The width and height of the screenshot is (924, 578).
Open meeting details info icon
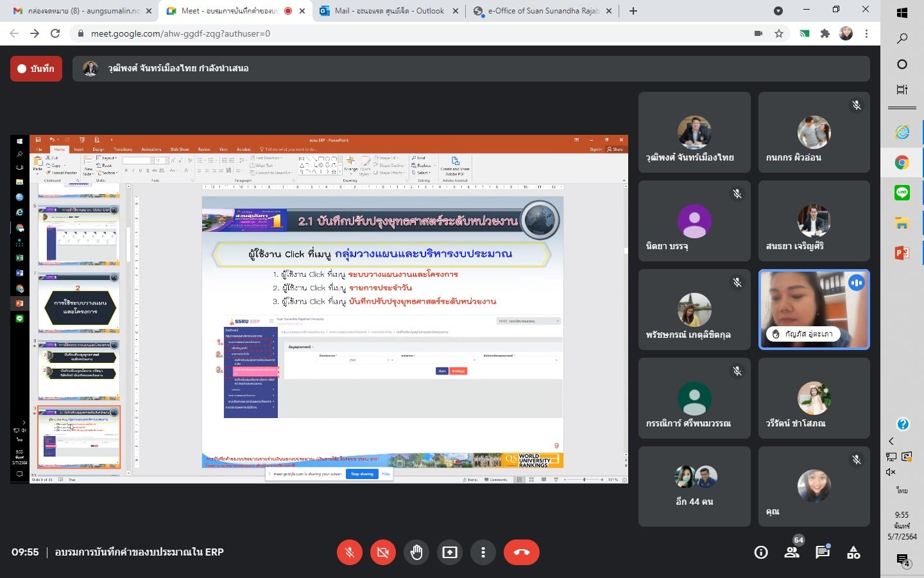click(x=761, y=552)
